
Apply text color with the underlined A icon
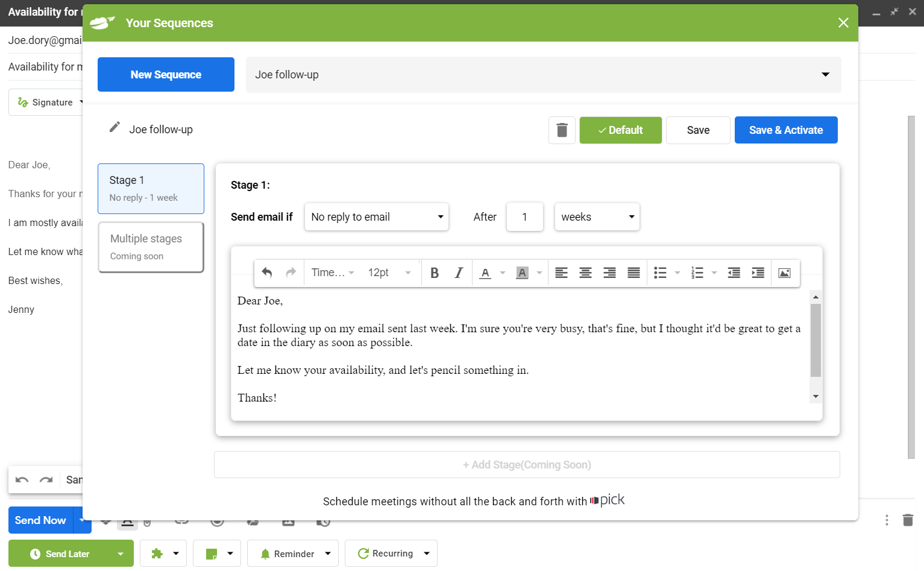click(485, 273)
